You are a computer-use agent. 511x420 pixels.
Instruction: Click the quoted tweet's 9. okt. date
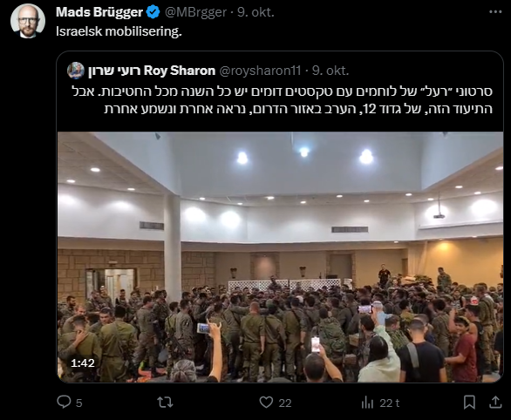(330, 71)
